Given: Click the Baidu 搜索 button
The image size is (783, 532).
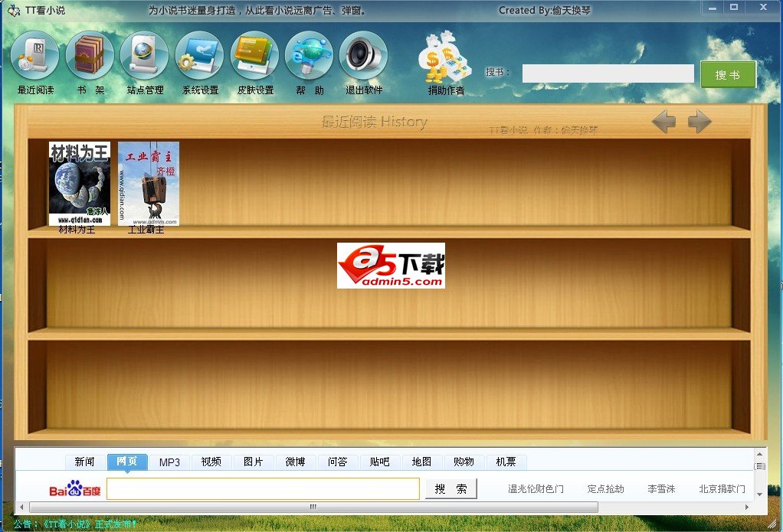Looking at the screenshot, I should [451, 488].
